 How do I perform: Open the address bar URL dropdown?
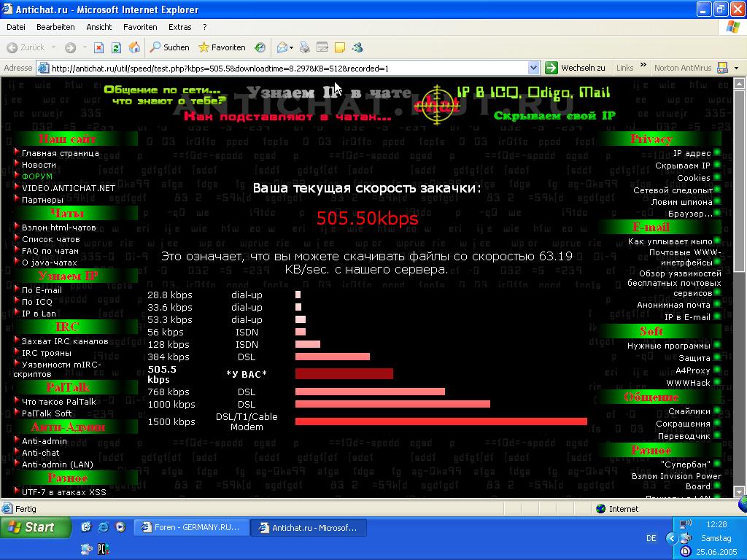[x=533, y=68]
